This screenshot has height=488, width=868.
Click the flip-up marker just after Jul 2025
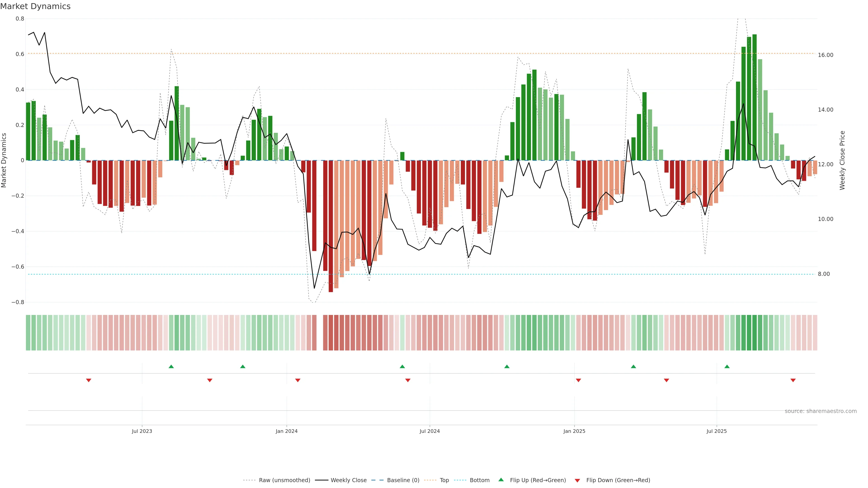click(x=727, y=366)
